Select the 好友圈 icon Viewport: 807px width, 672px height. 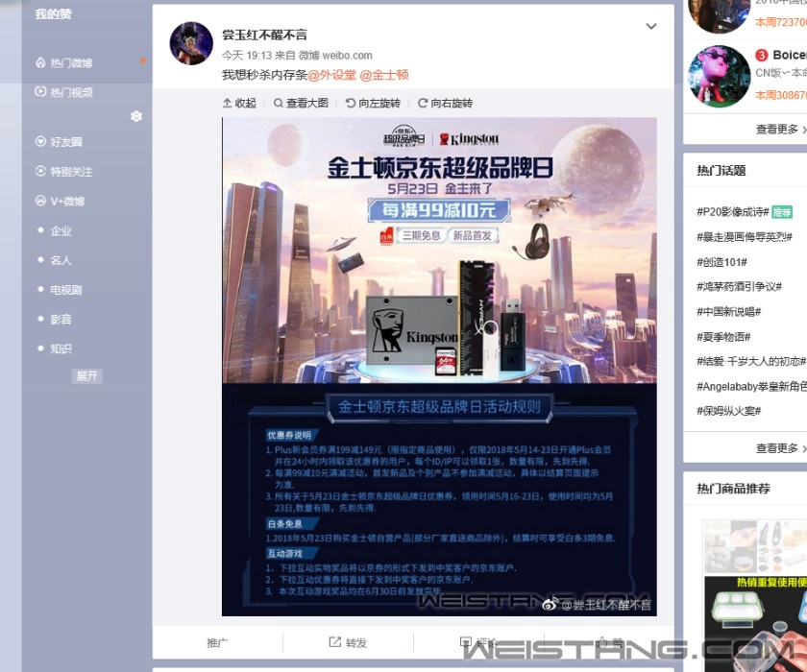(40, 141)
